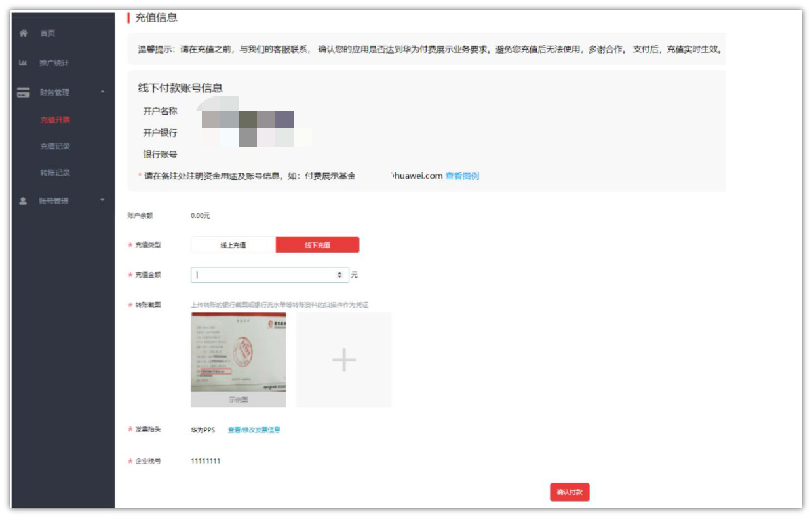
Task: Select the 线下充值 recharge type option
Action: [x=319, y=244]
